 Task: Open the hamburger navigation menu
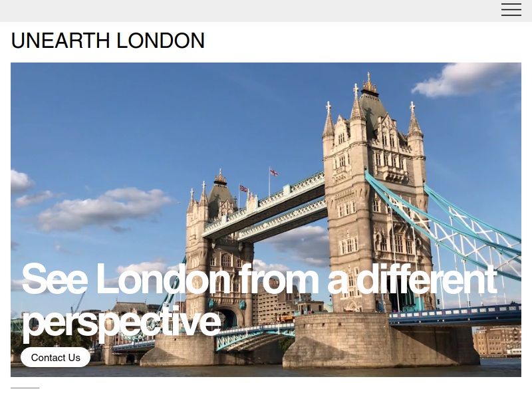(x=511, y=9)
